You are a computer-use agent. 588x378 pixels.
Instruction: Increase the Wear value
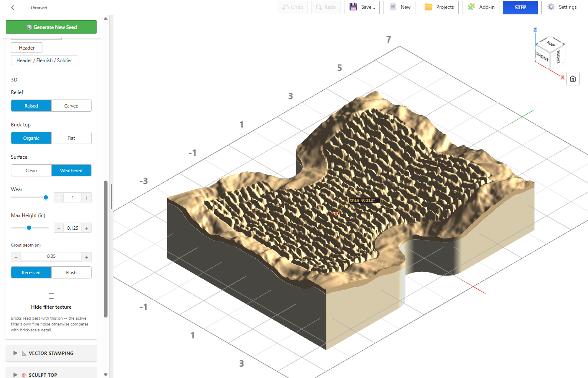coord(87,198)
